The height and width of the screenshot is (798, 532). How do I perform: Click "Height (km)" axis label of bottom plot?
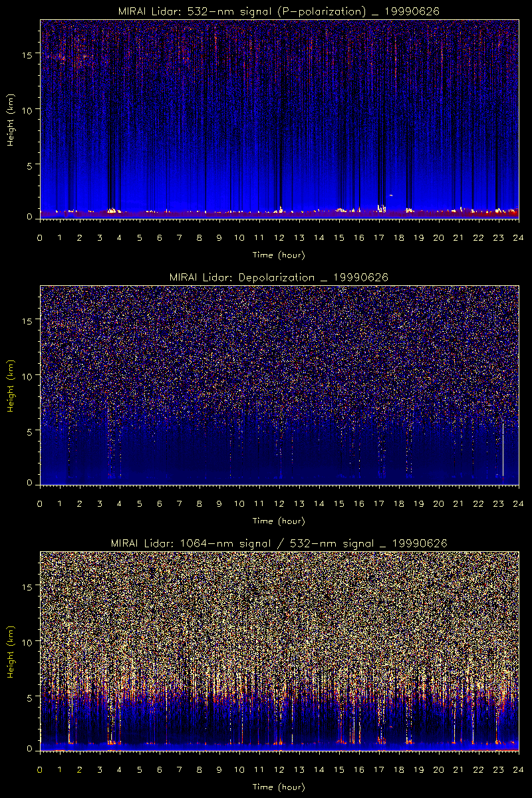point(11,652)
